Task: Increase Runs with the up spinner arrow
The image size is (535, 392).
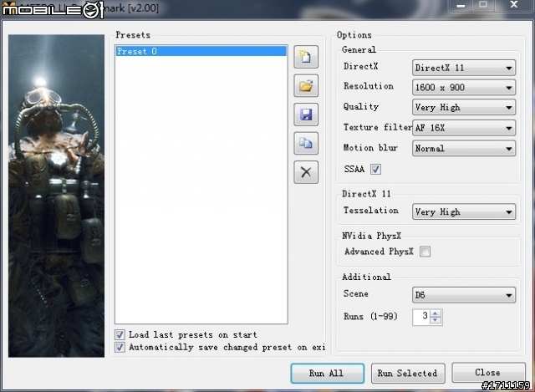Action: click(436, 313)
